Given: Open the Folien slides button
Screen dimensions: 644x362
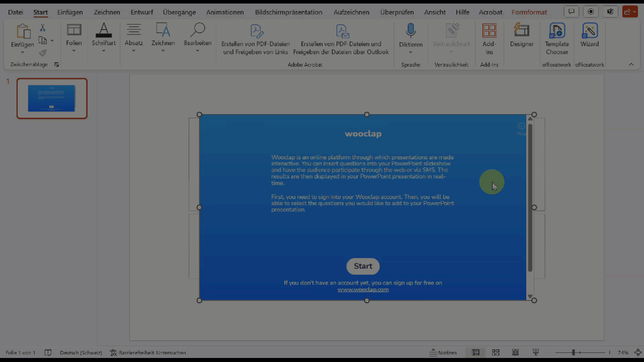Looking at the screenshot, I should tap(74, 38).
